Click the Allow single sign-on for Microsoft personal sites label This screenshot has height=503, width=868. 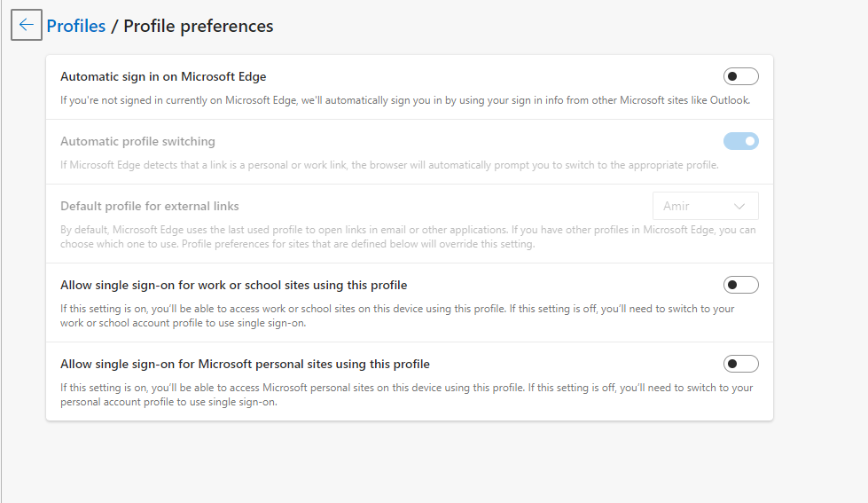coord(245,364)
